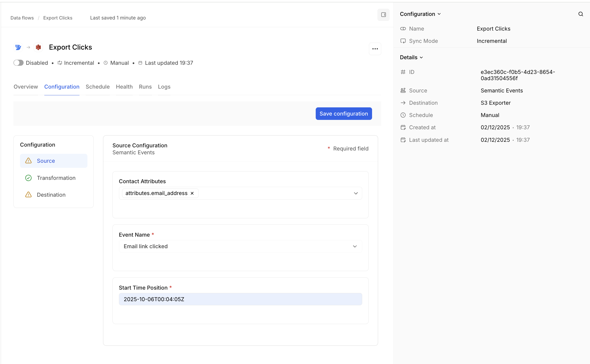
Task: Click the Start Time Position field
Action: (x=240, y=299)
